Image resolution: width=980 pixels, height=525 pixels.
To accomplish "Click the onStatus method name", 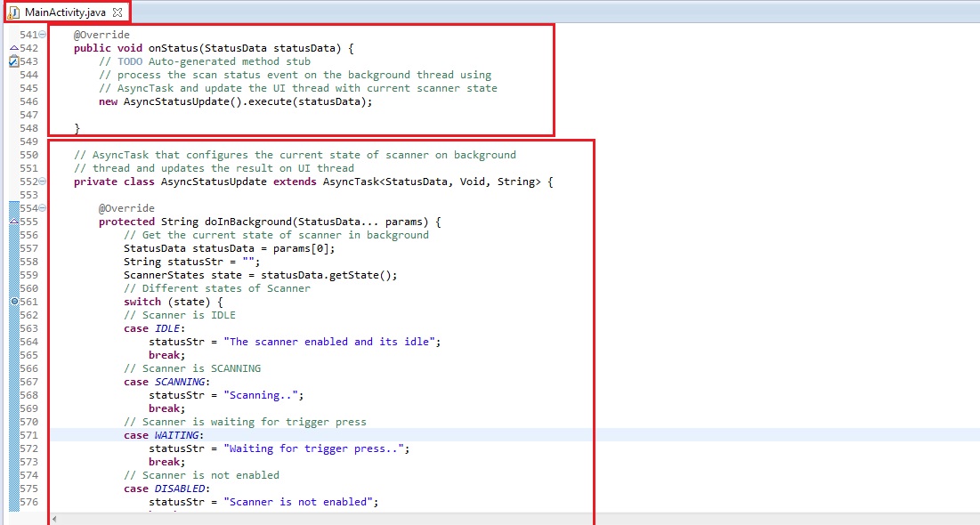I will point(173,48).
